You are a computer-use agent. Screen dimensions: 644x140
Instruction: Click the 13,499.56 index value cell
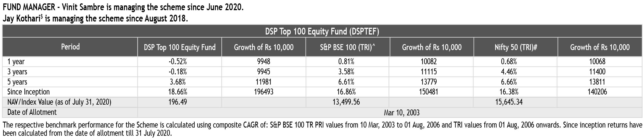(346, 102)
